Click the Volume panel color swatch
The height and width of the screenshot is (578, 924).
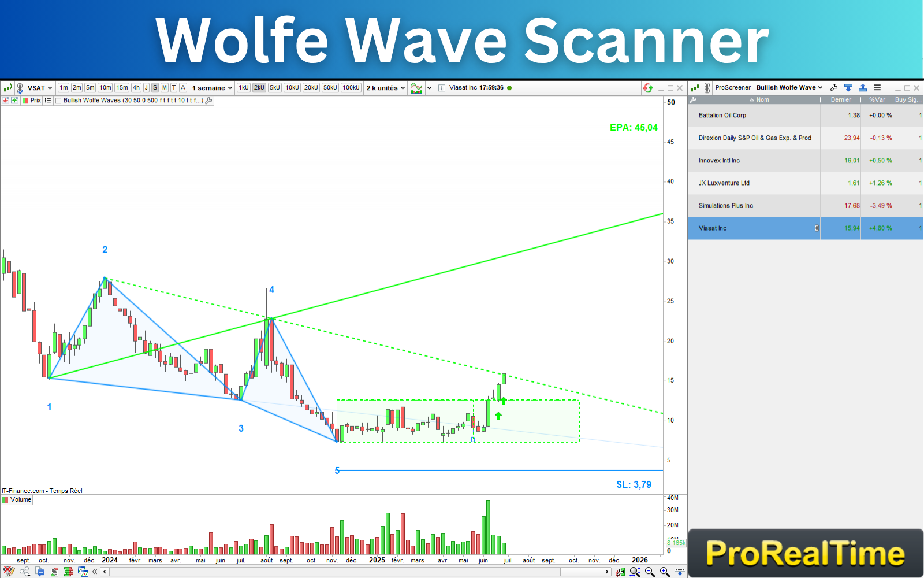click(x=6, y=500)
